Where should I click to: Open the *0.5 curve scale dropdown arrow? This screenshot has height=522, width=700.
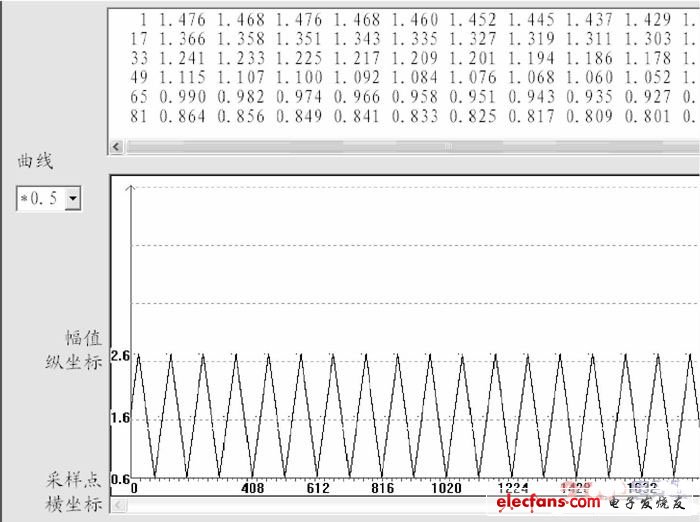click(x=71, y=200)
